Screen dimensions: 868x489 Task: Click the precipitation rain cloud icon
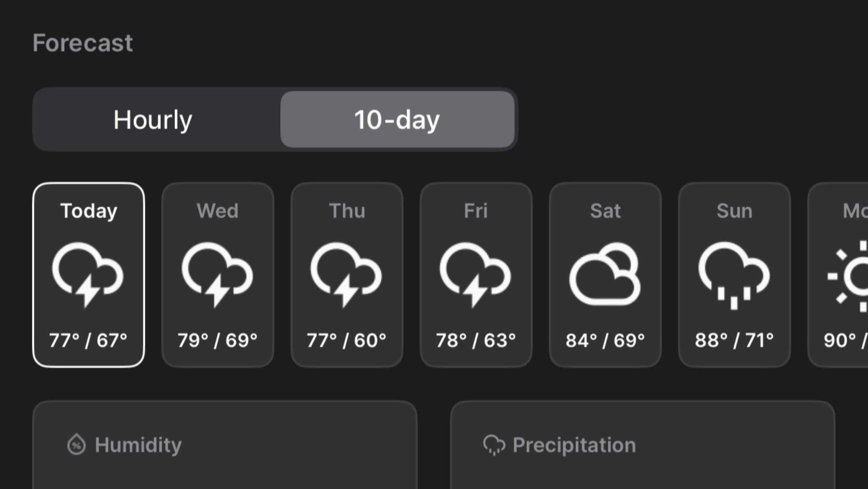[x=494, y=444]
